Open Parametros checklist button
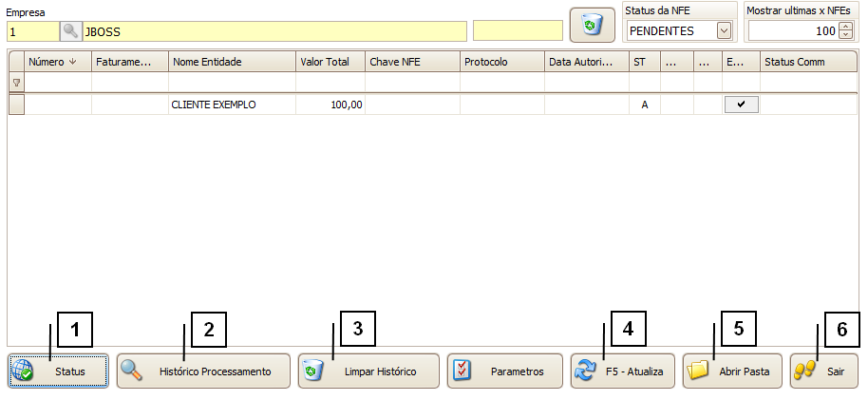The height and width of the screenshot is (400, 868). pyautogui.click(x=504, y=371)
